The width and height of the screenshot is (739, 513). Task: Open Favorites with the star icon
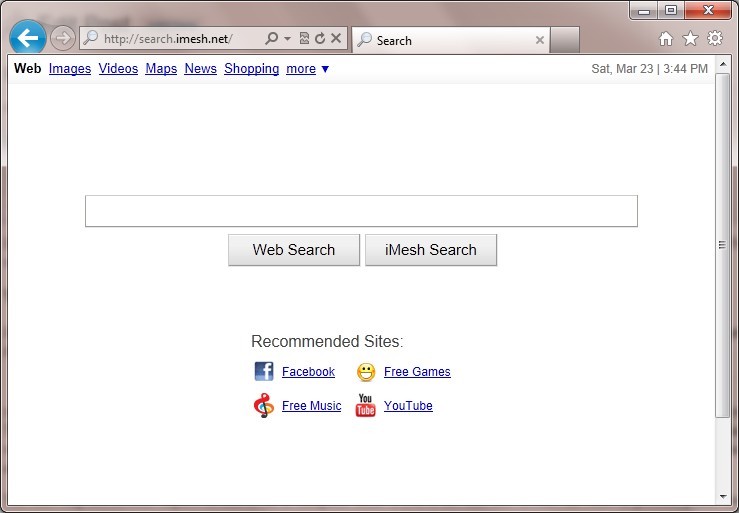click(x=690, y=38)
